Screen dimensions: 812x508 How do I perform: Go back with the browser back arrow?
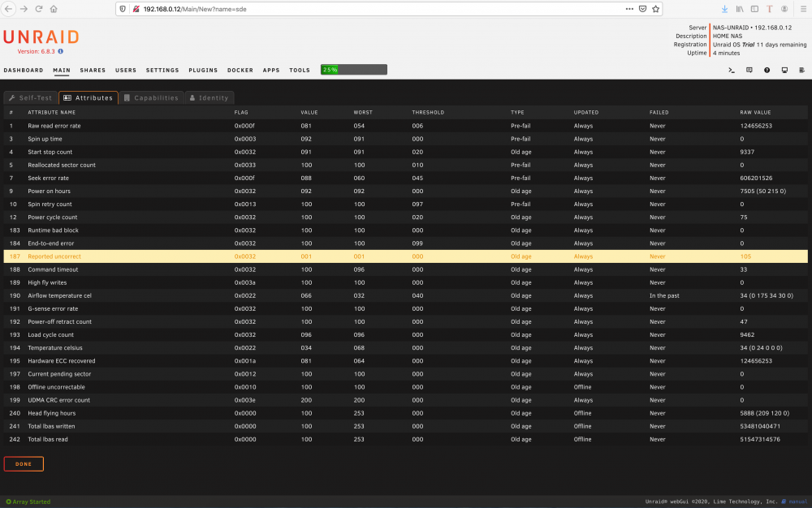pos(8,9)
